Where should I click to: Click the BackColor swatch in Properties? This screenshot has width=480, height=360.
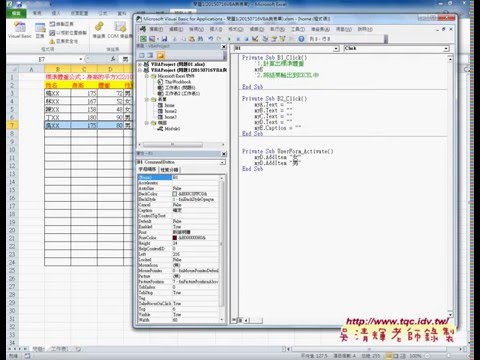(175, 194)
